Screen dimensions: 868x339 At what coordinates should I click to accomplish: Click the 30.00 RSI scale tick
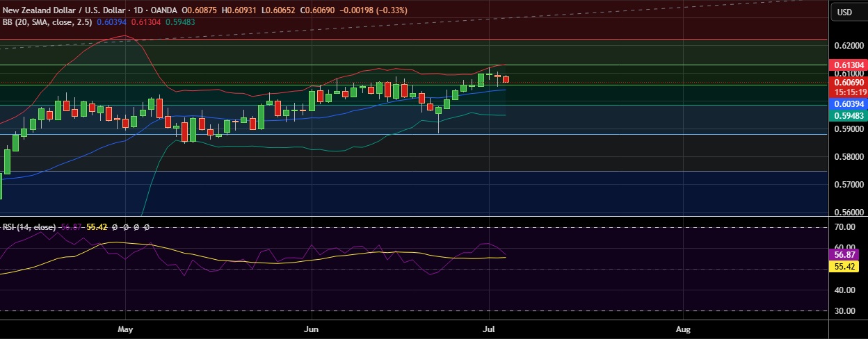coord(845,311)
